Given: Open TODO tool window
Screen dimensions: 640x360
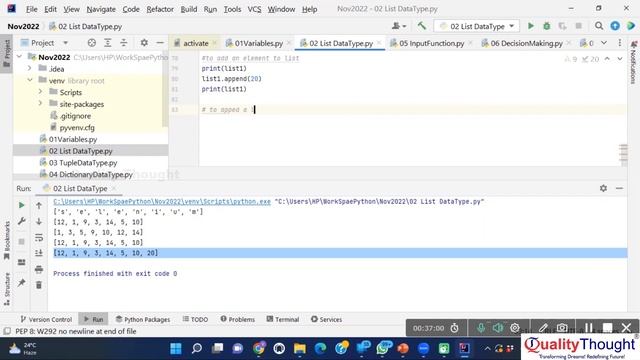Looking at the screenshot, I should click(195, 319).
